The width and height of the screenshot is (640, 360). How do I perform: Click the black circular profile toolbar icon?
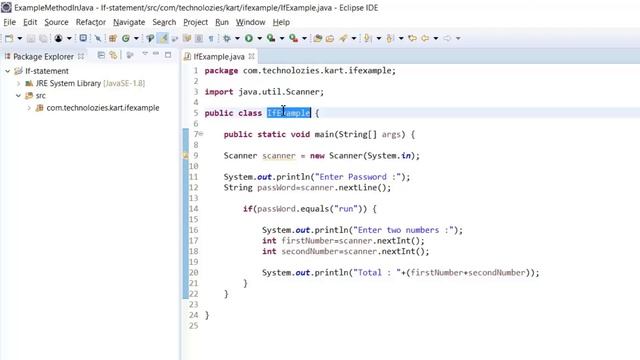(58, 38)
